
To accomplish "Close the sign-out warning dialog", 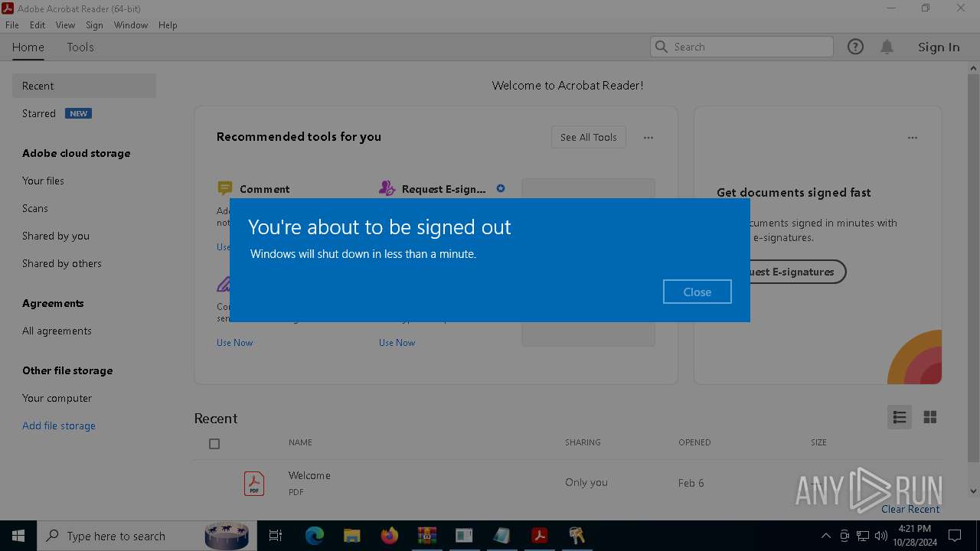I will tap(697, 292).
